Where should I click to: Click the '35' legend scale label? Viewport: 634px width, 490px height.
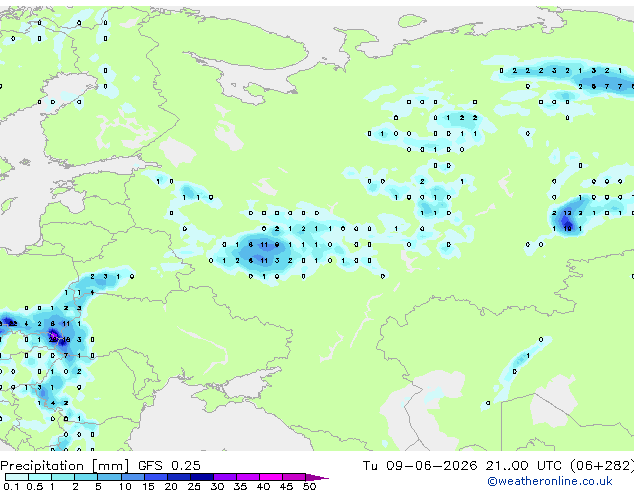240,486
